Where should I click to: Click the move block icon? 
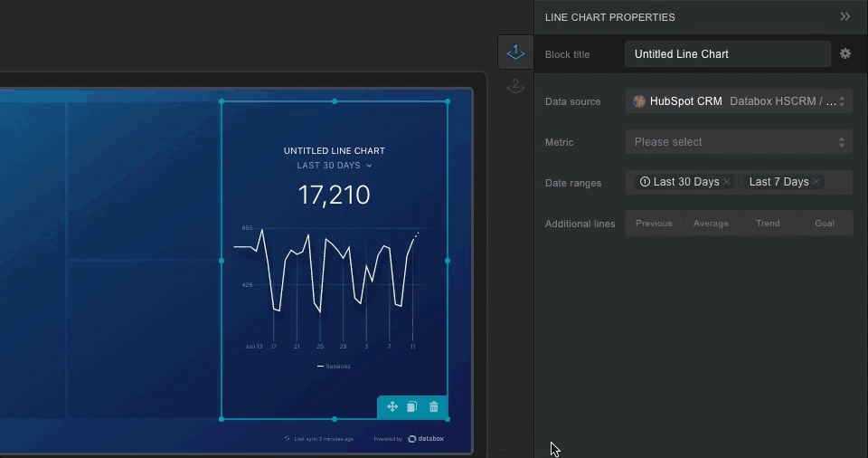[392, 407]
